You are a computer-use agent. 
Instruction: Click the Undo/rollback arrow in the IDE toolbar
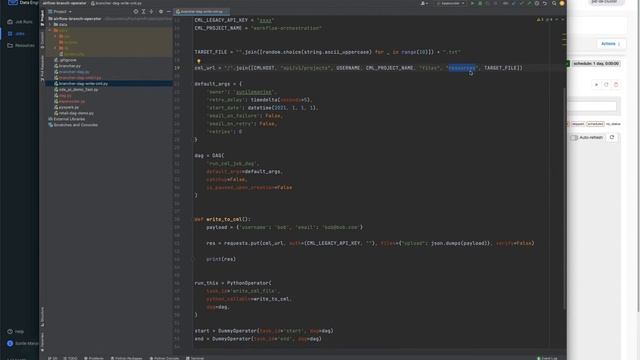click(544, 3)
